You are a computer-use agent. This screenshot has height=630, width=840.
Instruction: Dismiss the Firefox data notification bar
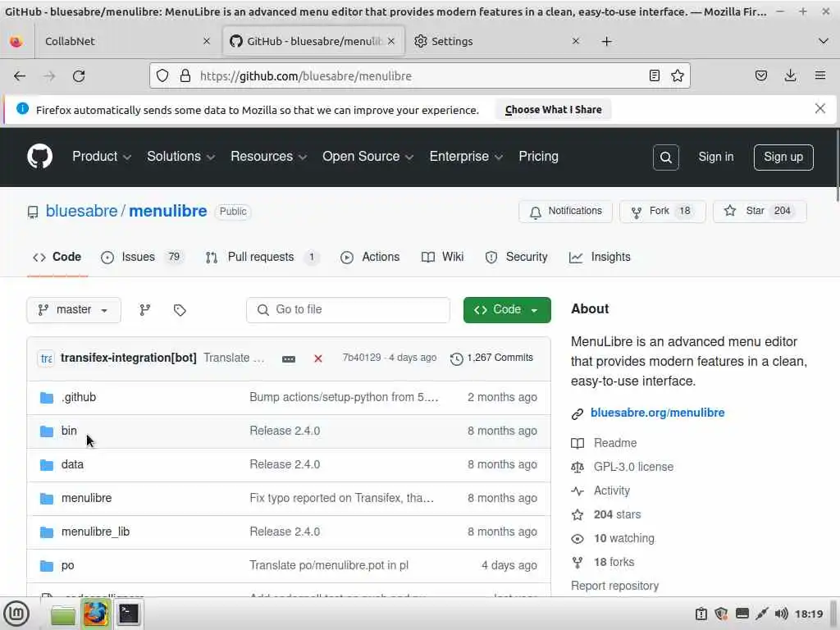(x=819, y=109)
